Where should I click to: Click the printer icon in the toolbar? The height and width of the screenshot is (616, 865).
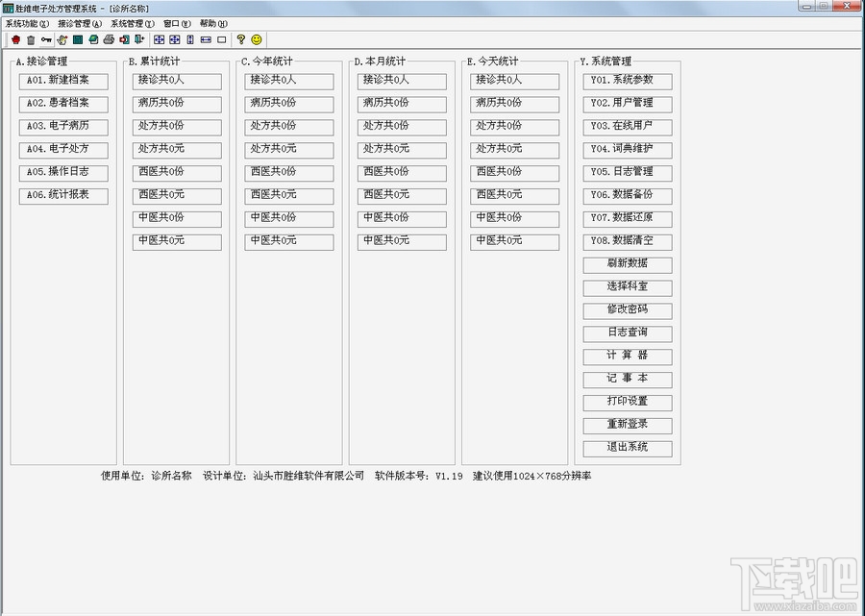point(109,39)
